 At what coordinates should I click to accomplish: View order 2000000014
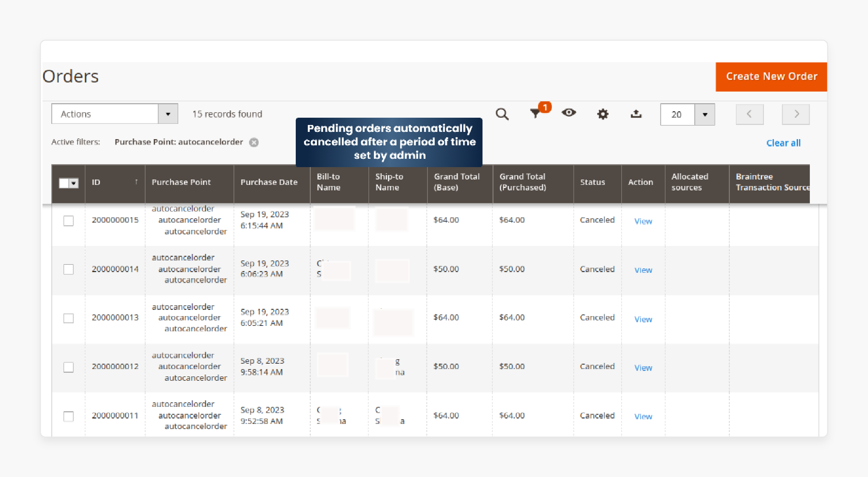click(x=643, y=270)
